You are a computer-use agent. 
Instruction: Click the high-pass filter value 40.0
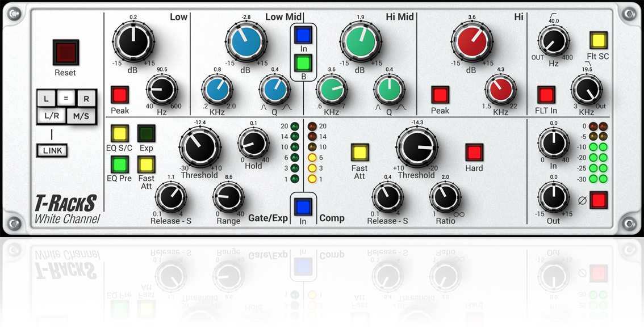[554, 21]
